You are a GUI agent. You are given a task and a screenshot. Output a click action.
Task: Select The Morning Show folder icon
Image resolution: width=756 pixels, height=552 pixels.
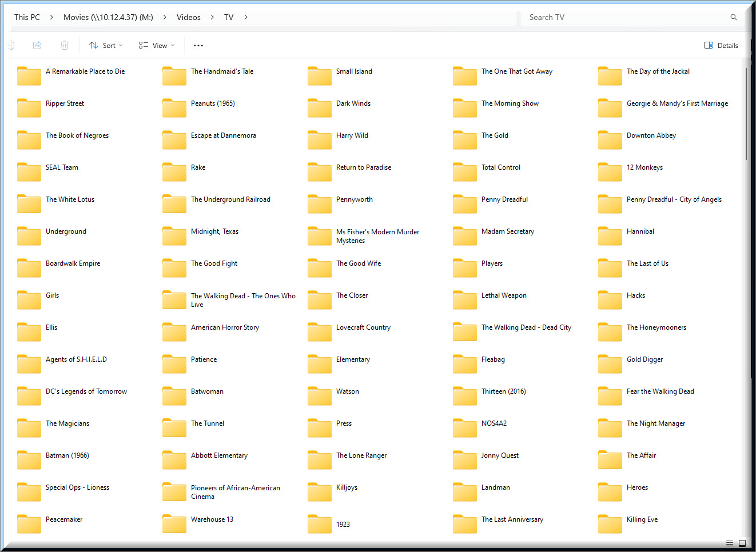(x=465, y=107)
